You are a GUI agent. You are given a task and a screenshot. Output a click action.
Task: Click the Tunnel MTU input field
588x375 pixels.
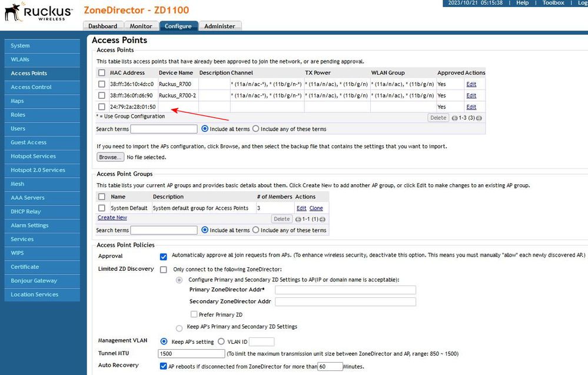coord(191,354)
